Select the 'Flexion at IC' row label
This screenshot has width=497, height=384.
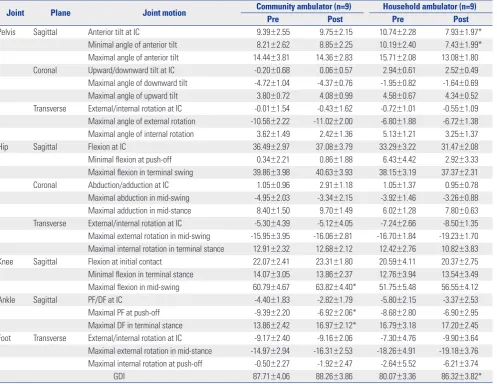pos(107,147)
